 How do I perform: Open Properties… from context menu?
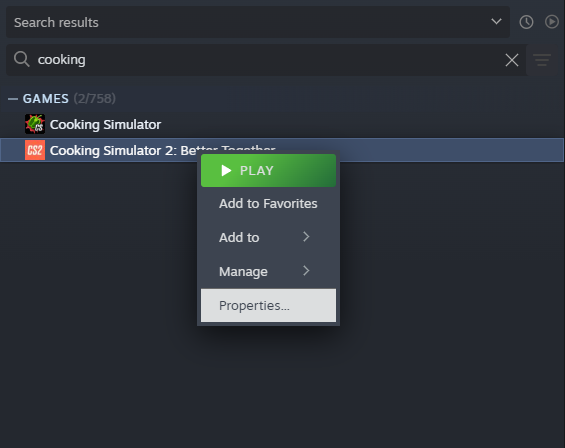click(268, 305)
